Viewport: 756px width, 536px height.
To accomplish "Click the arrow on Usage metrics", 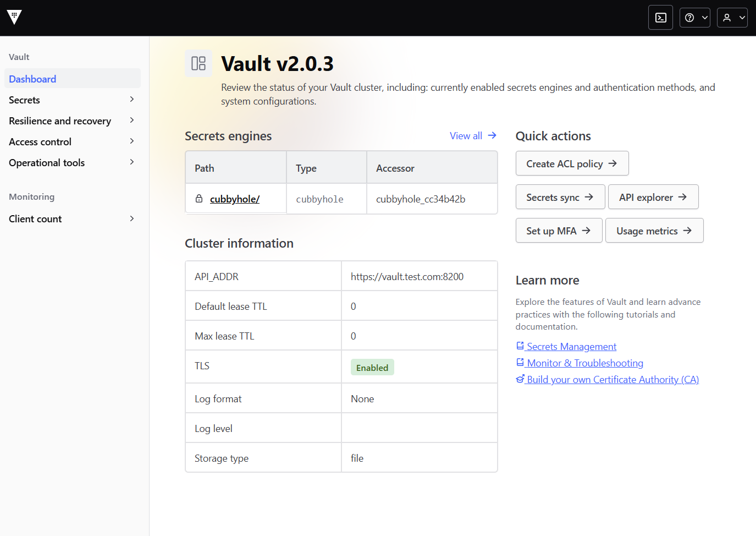I will click(x=687, y=231).
